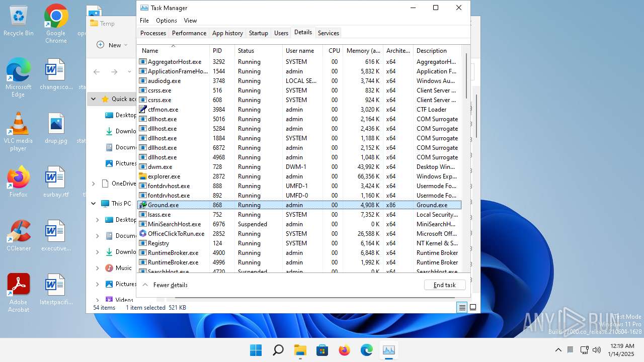Select the eurbay.rtf desktop document
644x362 pixels.
[x=56, y=182]
